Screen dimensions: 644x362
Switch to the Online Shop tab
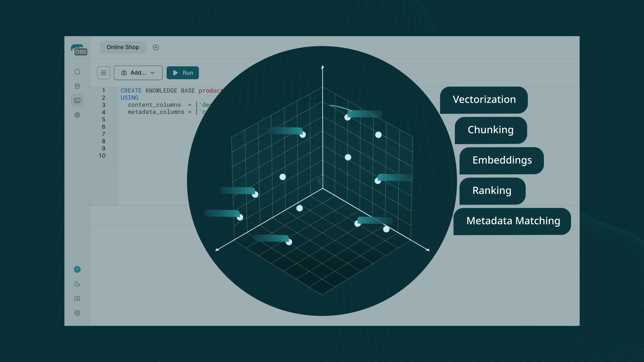point(123,47)
